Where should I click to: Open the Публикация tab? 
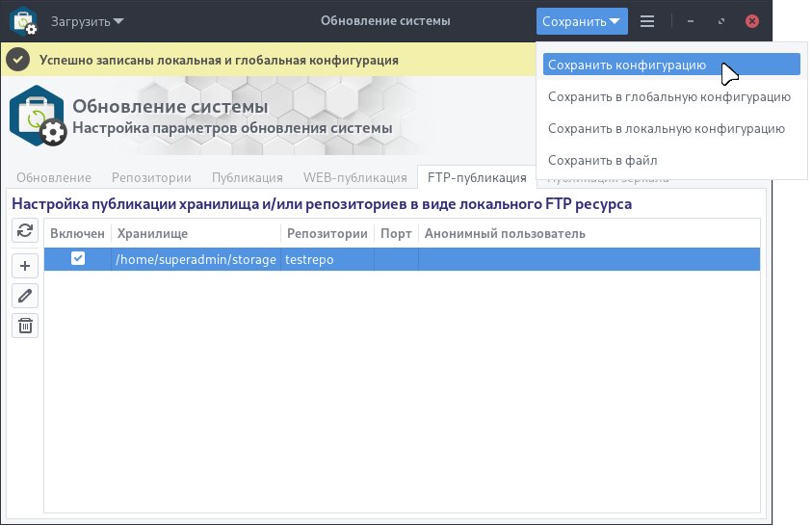[247, 177]
